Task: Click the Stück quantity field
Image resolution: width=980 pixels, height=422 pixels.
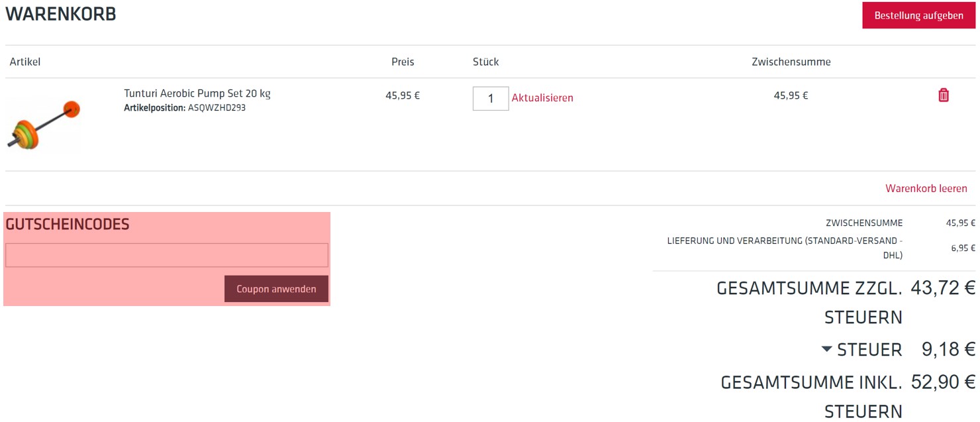Action: tap(490, 99)
